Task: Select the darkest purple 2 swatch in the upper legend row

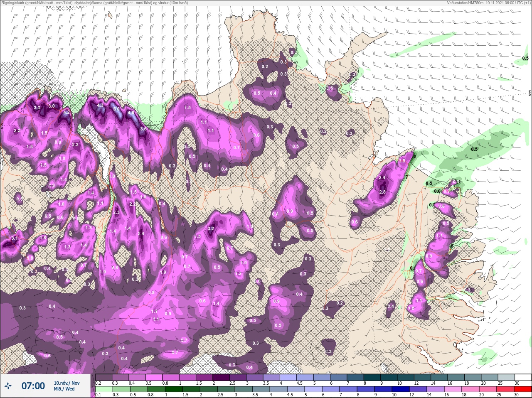Action: (x=222, y=378)
